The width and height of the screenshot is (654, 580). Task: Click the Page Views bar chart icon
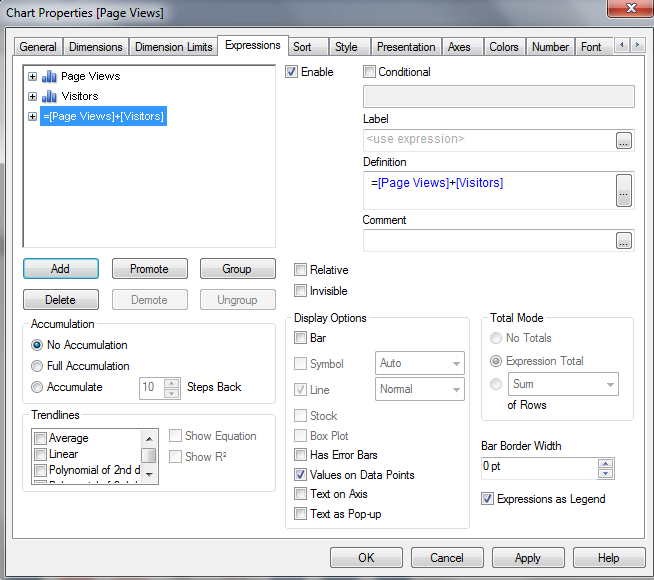(49, 76)
